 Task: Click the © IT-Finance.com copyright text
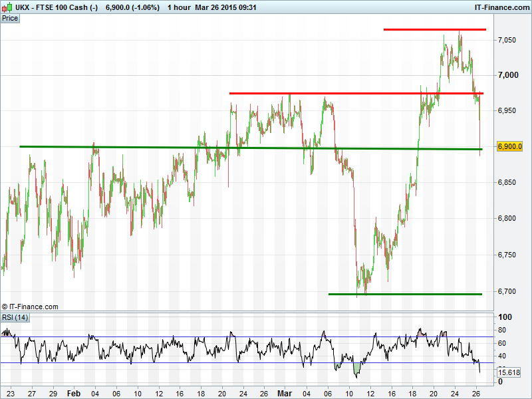30,307
